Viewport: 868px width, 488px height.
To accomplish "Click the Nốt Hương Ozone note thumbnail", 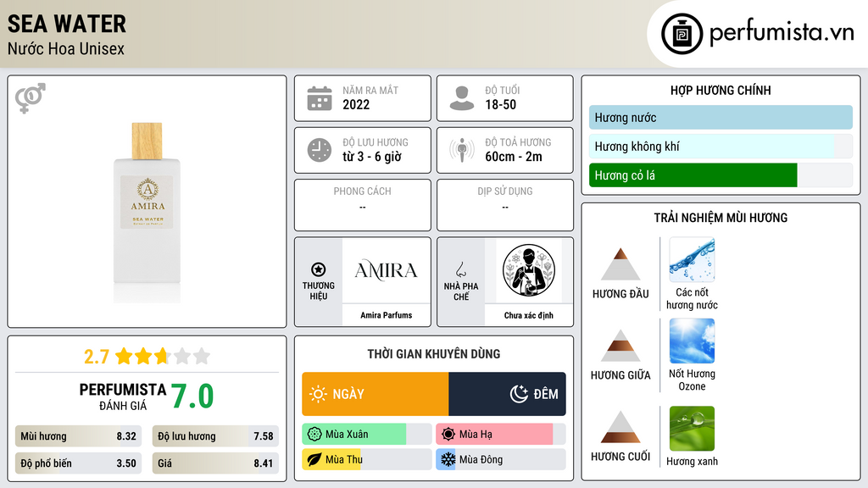I will pos(692,341).
